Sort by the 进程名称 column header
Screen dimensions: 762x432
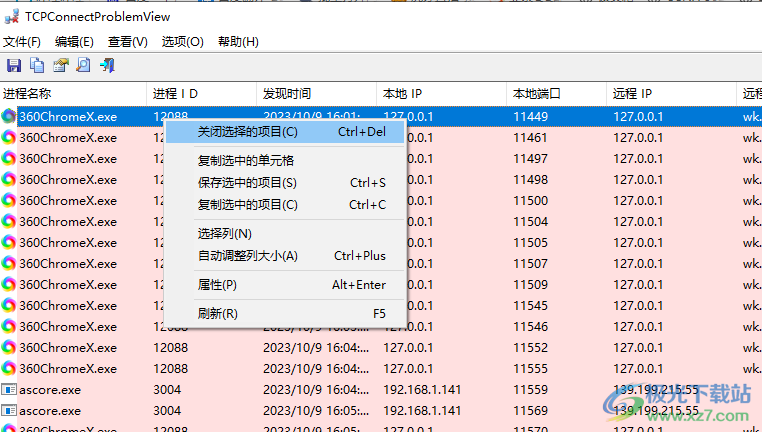[x=73, y=93]
